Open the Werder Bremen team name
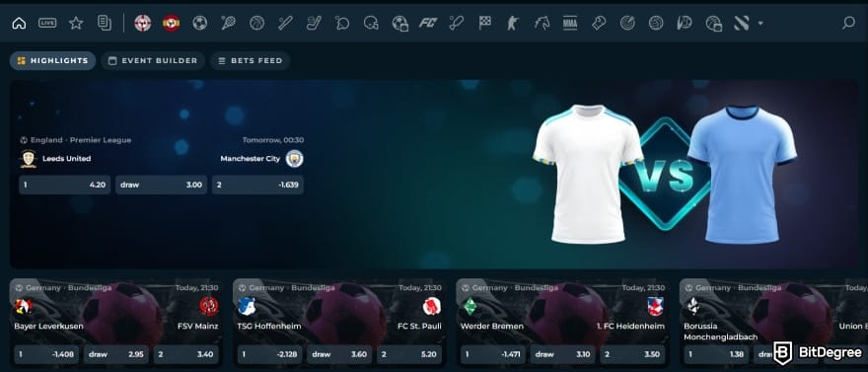 click(491, 326)
